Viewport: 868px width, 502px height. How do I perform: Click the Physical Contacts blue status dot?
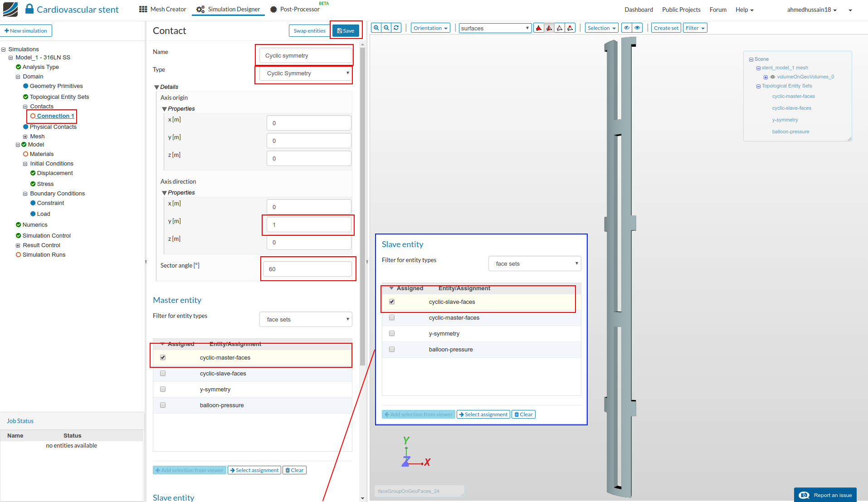pyautogui.click(x=26, y=127)
